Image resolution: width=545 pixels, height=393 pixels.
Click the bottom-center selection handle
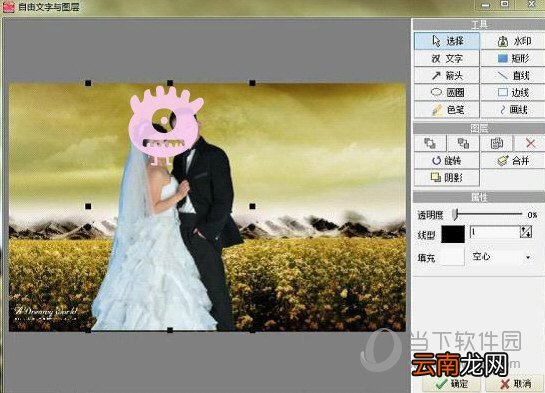[x=170, y=330]
